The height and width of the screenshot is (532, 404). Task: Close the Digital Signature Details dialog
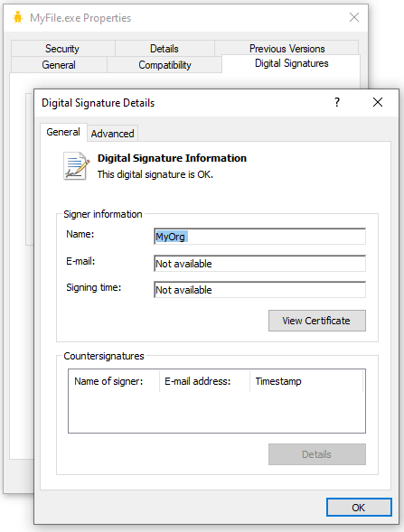(x=378, y=102)
